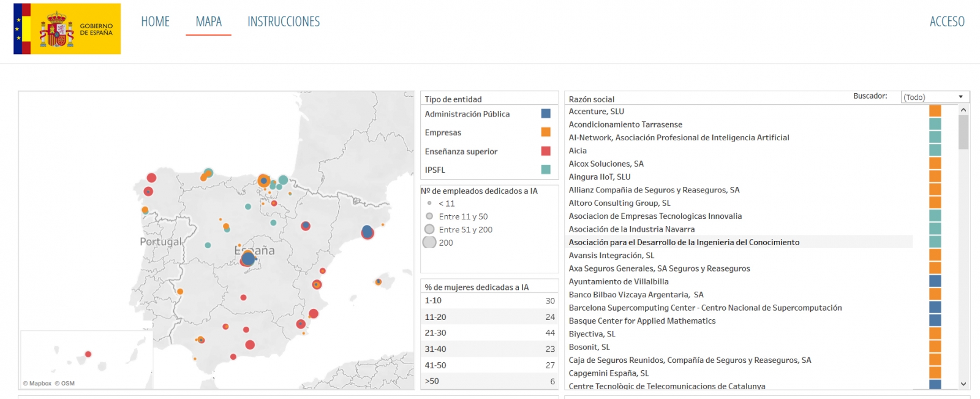Click the '200' employees size circle
The width and height of the screenshot is (980, 399).
point(429,242)
